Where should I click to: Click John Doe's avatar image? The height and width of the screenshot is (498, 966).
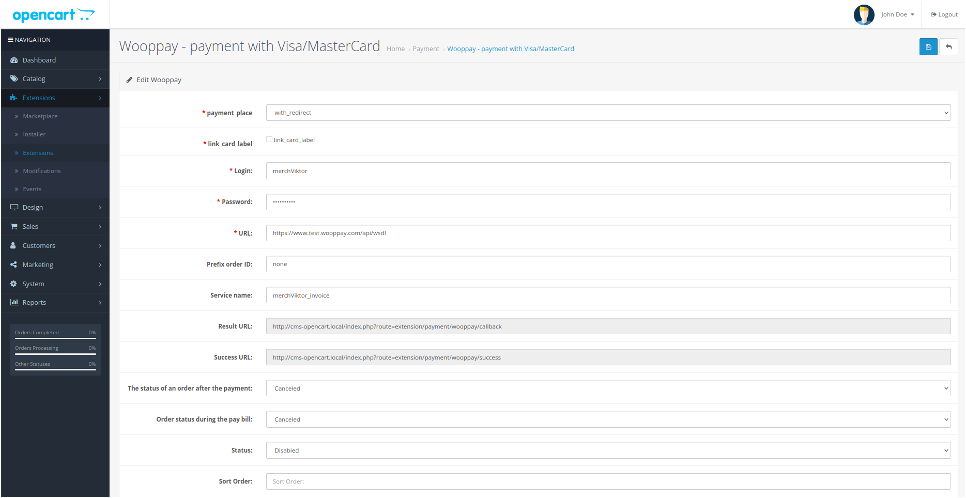click(864, 14)
